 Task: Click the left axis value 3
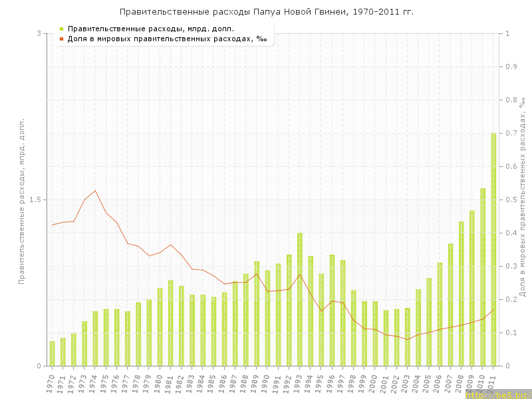39,33
